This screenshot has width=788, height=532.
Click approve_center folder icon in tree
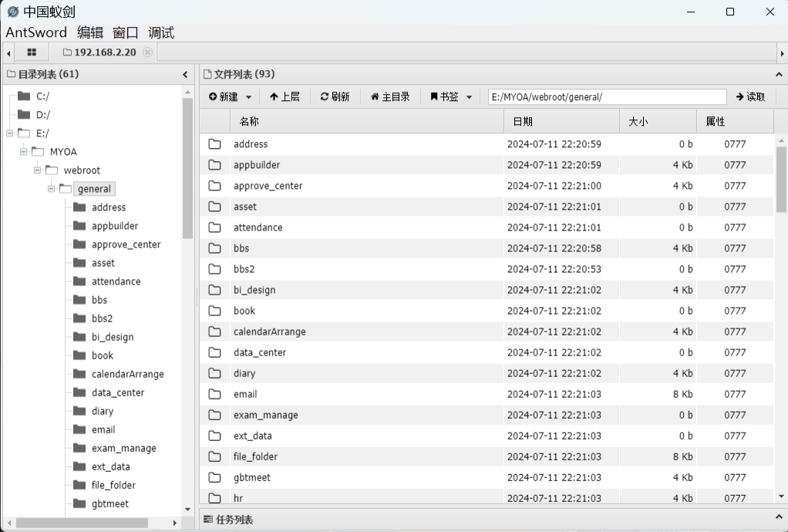79,244
